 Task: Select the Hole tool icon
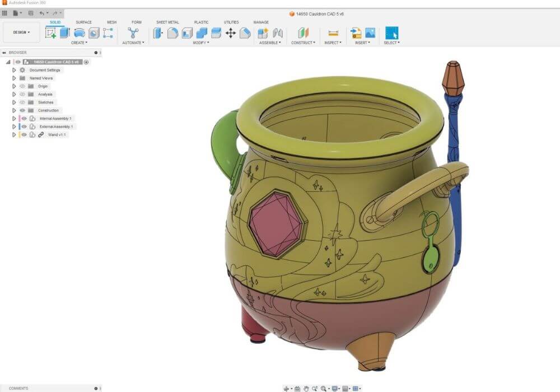pyautogui.click(x=94, y=33)
